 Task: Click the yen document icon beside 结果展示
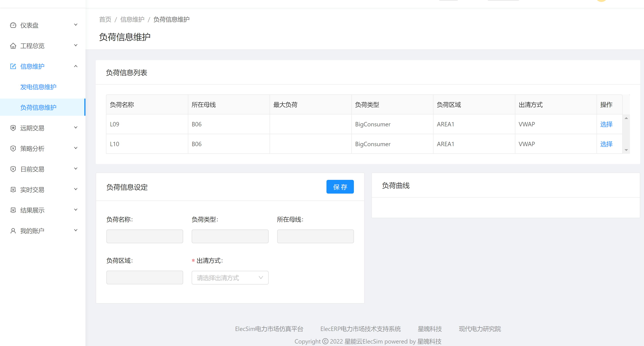13,210
